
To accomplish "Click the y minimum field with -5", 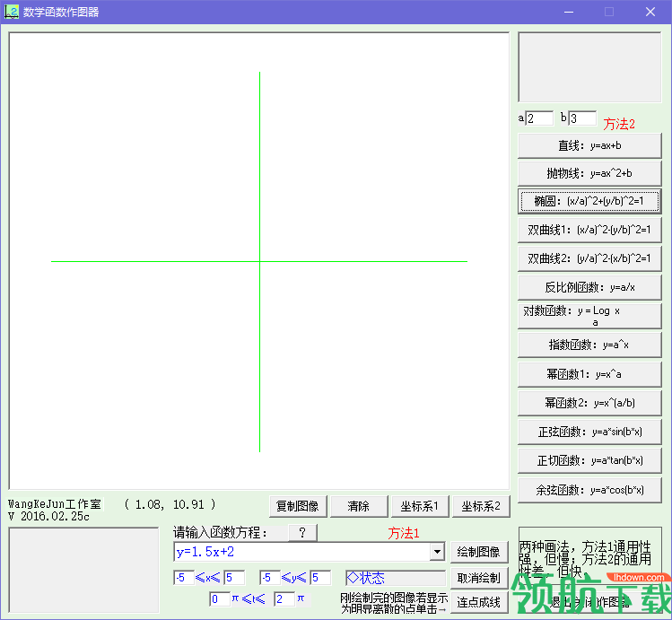I will point(270,578).
